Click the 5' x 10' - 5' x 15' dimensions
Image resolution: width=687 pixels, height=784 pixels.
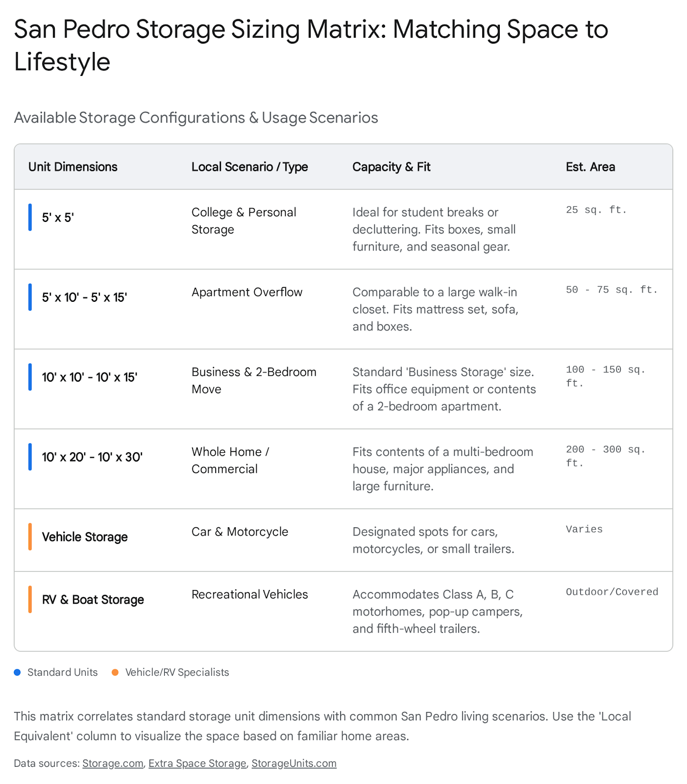click(84, 297)
